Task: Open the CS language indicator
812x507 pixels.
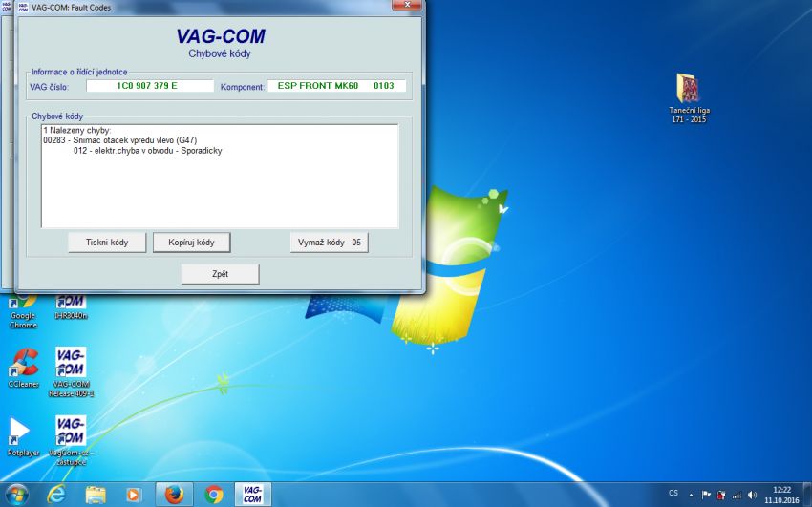Action: point(673,494)
